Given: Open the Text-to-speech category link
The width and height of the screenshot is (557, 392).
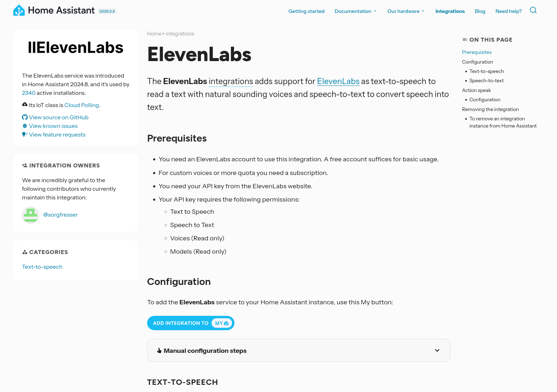Looking at the screenshot, I should 42,267.
